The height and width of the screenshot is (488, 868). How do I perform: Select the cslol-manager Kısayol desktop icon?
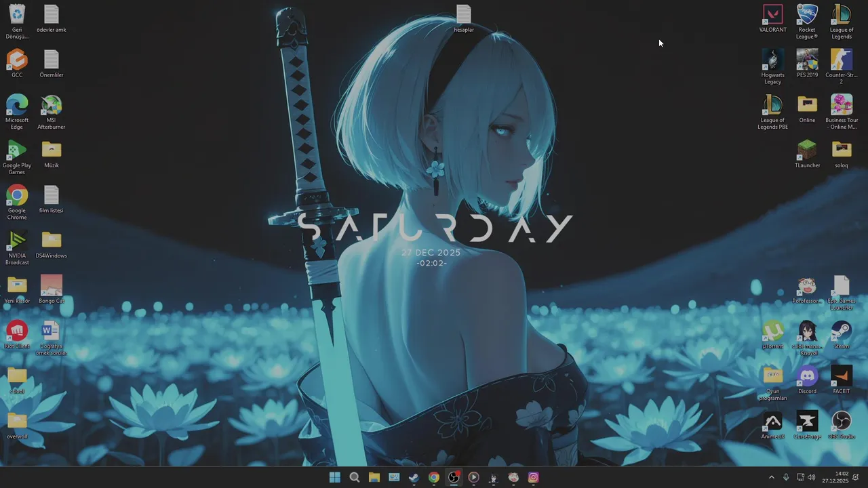pyautogui.click(x=807, y=338)
